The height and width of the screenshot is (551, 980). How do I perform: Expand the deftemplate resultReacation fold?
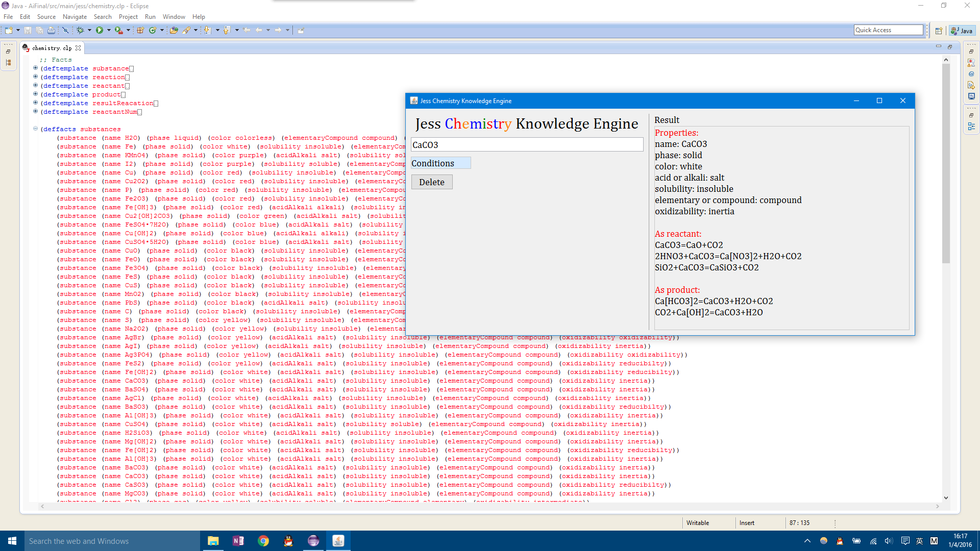(x=35, y=103)
